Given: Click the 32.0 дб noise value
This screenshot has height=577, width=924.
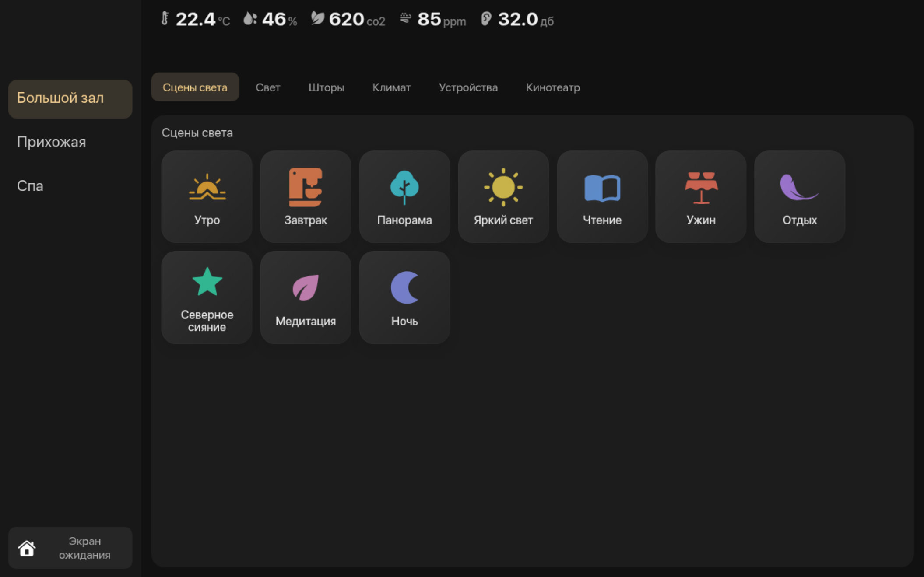Looking at the screenshot, I should pyautogui.click(x=526, y=19).
